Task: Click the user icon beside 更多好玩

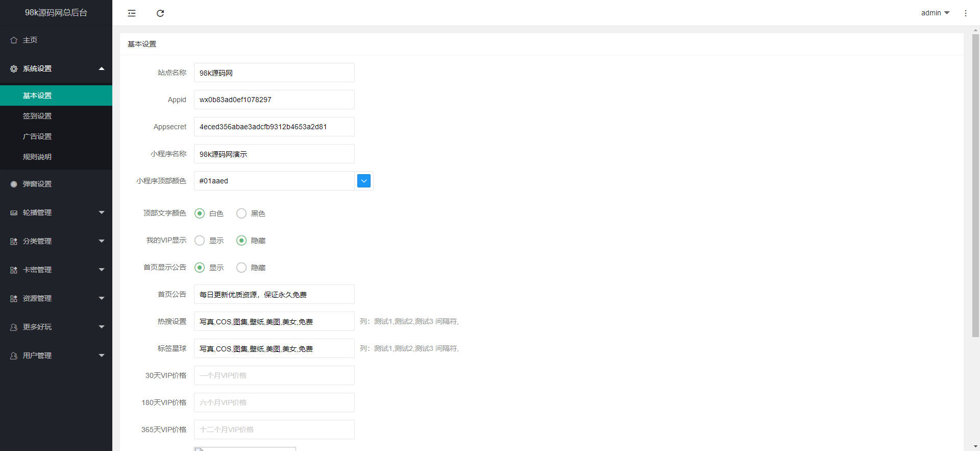Action: coord(14,327)
